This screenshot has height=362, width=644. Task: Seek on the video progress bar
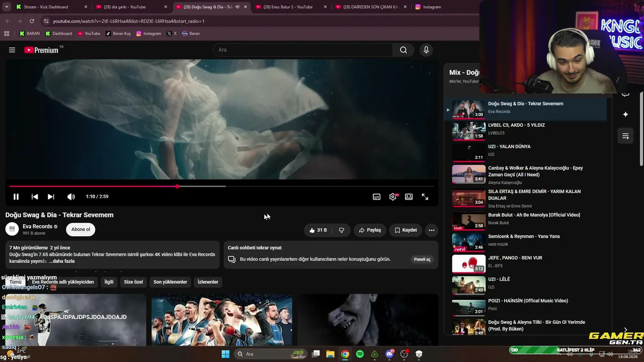[x=222, y=186]
